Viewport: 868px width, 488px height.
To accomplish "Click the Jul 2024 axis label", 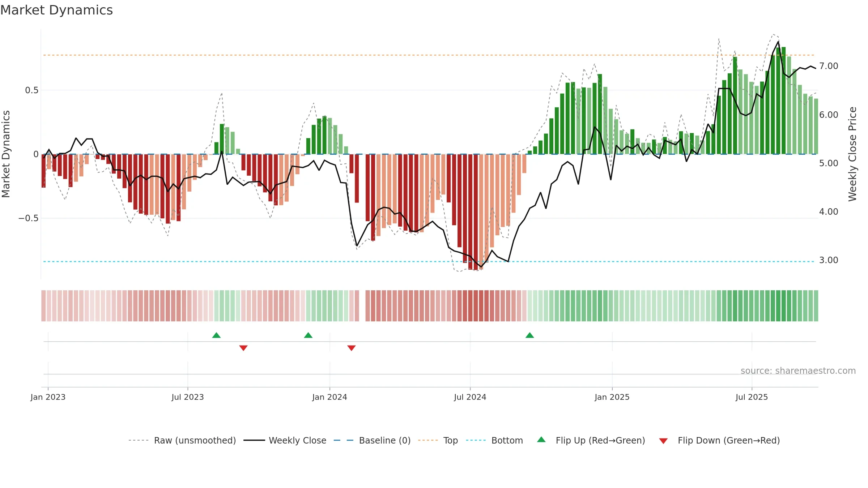I will (x=470, y=397).
